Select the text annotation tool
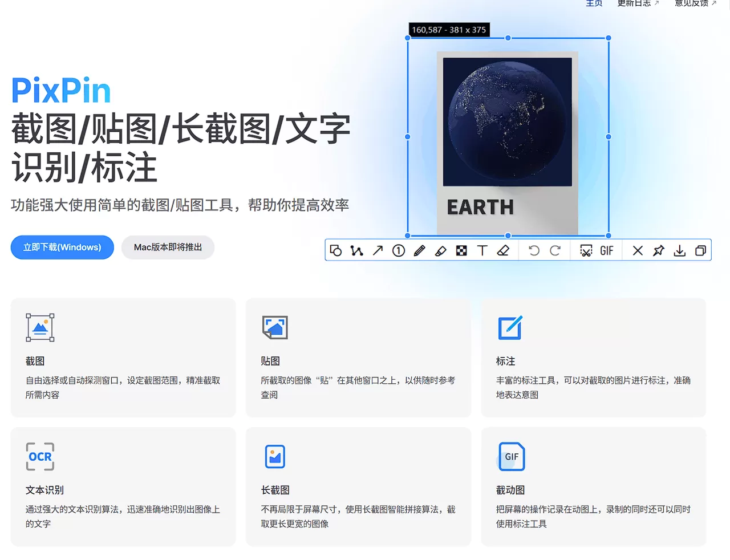Screen dimensions: 730x560 482,250
